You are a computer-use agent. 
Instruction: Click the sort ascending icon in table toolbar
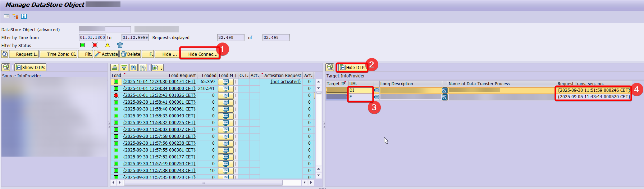click(x=114, y=67)
